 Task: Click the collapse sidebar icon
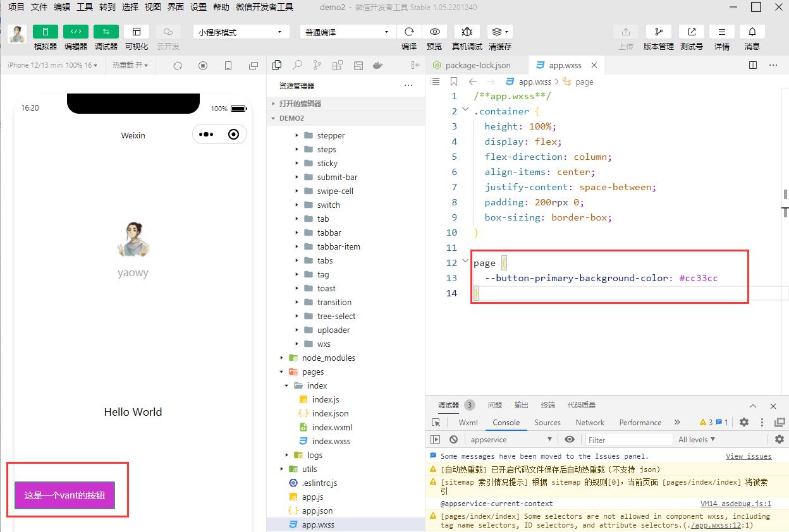point(415,65)
